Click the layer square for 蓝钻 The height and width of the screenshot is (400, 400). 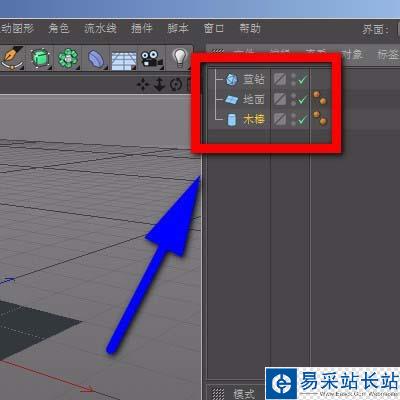click(x=280, y=79)
